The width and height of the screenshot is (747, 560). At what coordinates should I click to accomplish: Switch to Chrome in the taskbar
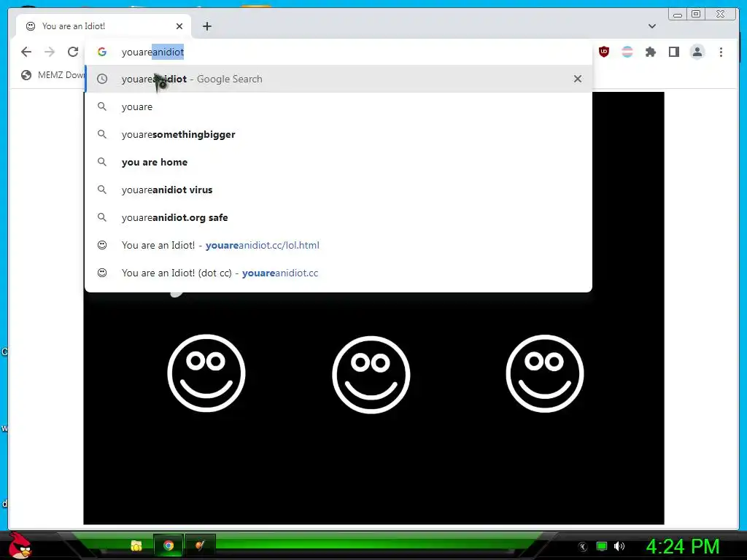[169, 545]
